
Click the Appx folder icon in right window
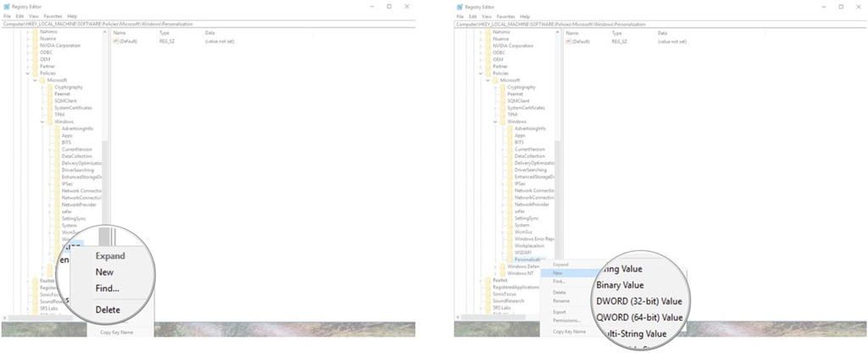coord(509,135)
